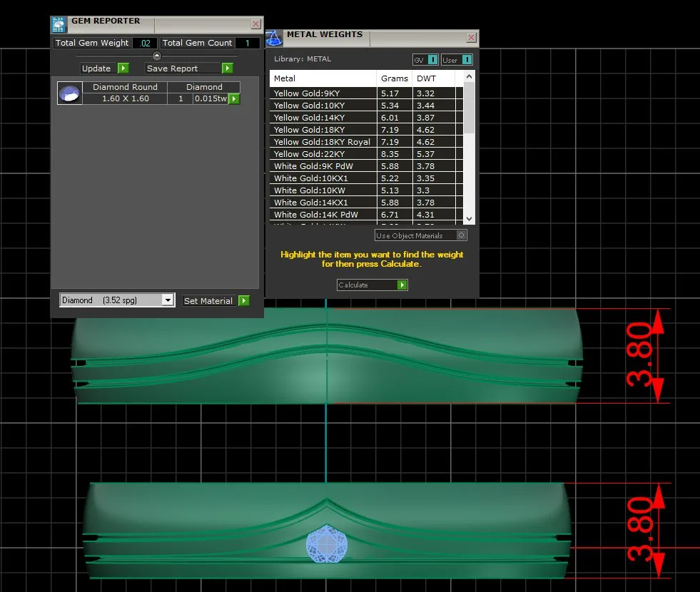Collapse the gem report panel arrow
Viewport: 700px width, 592px height.
(157, 56)
